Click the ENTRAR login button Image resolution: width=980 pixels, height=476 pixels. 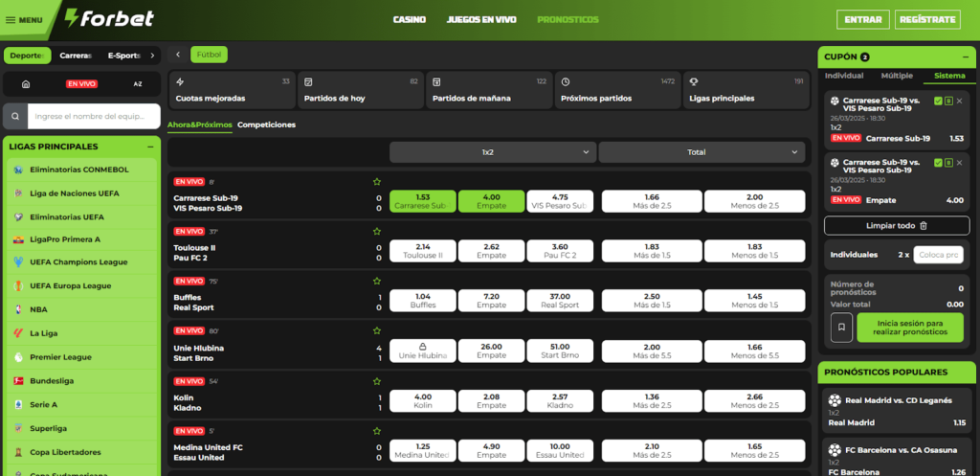pyautogui.click(x=863, y=19)
